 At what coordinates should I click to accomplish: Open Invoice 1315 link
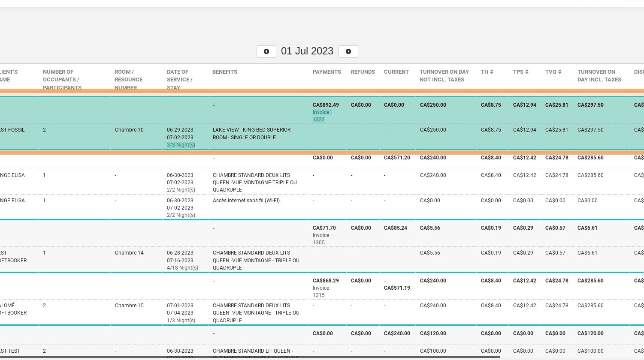tap(322, 291)
